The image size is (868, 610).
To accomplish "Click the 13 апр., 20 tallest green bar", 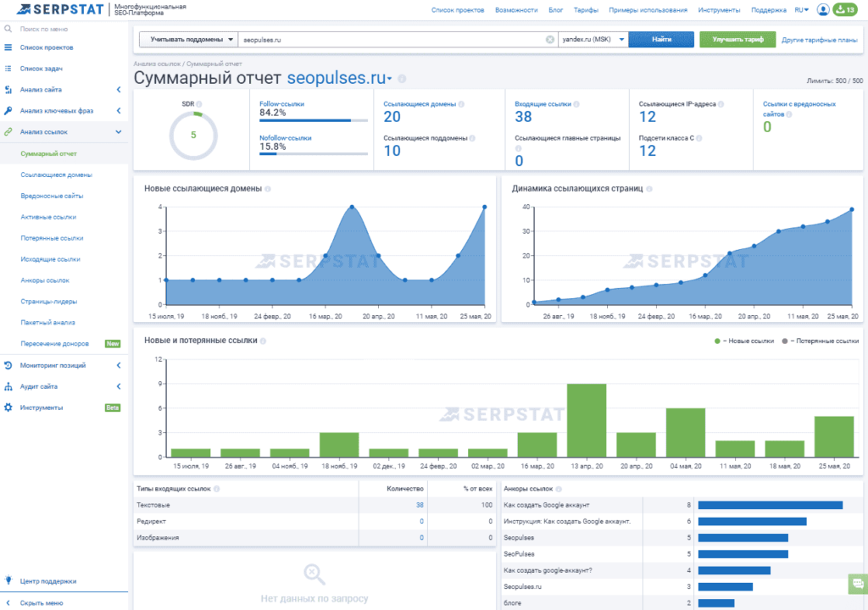I will point(587,420).
